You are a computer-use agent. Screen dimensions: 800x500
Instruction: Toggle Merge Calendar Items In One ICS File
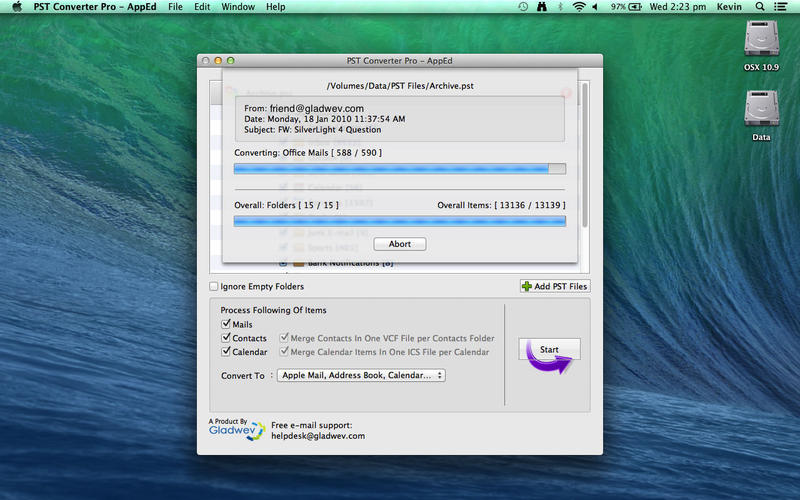pyautogui.click(x=284, y=352)
